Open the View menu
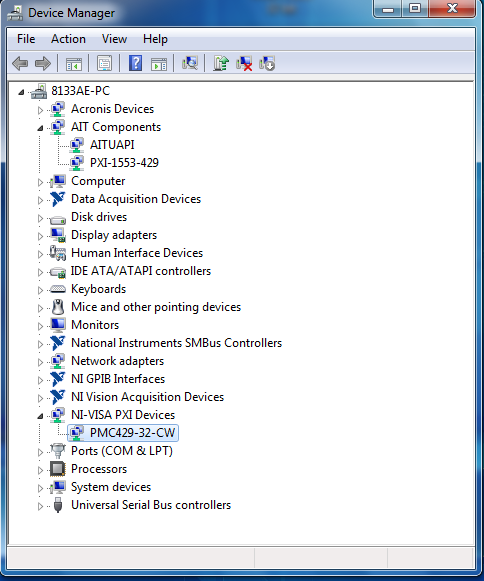 coord(114,39)
